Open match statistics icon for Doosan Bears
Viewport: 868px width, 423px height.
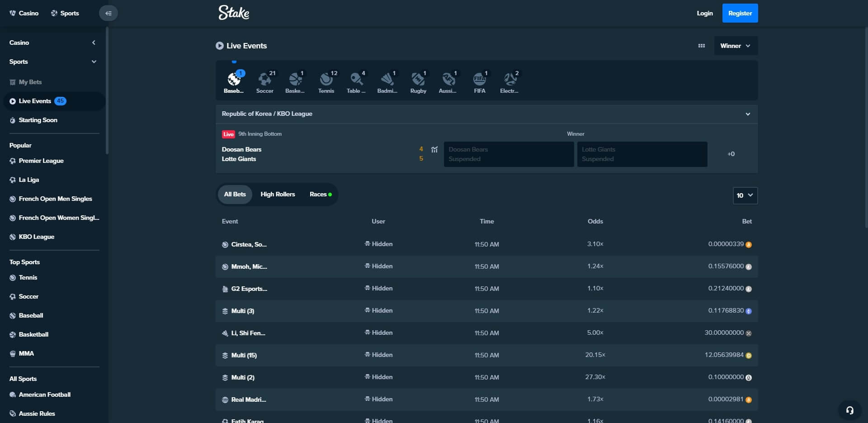[x=434, y=150]
